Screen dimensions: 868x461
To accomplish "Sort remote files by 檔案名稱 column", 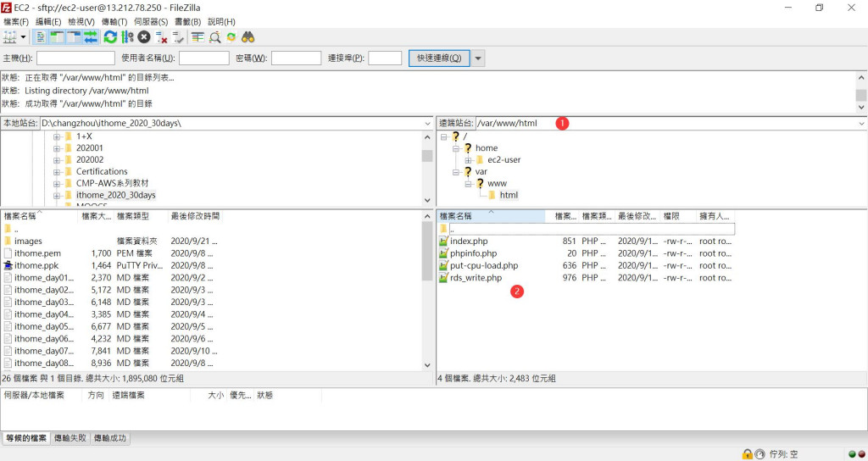I will click(491, 216).
